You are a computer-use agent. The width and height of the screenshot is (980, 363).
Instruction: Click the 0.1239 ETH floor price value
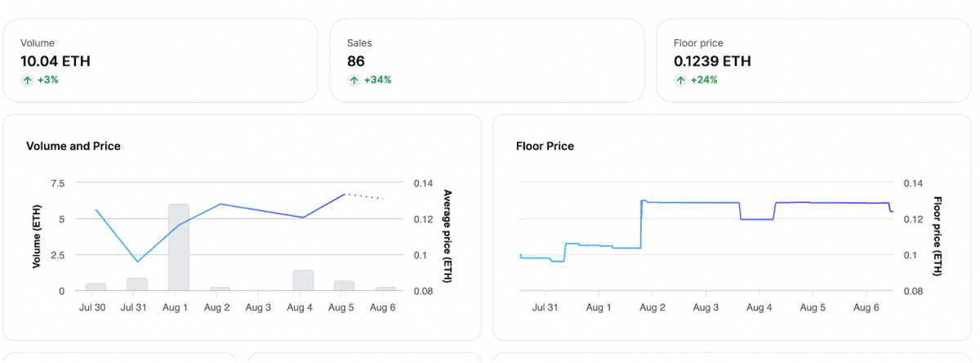pyautogui.click(x=712, y=61)
